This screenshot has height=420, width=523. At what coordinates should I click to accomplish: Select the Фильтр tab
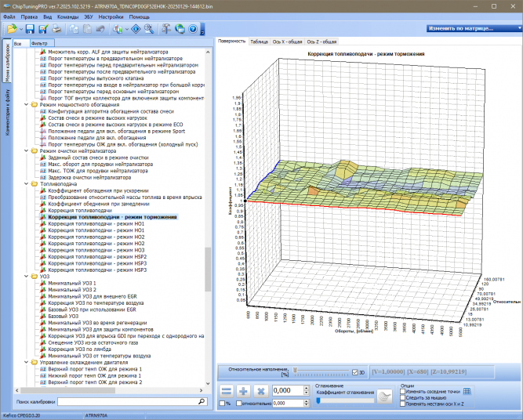(42, 43)
